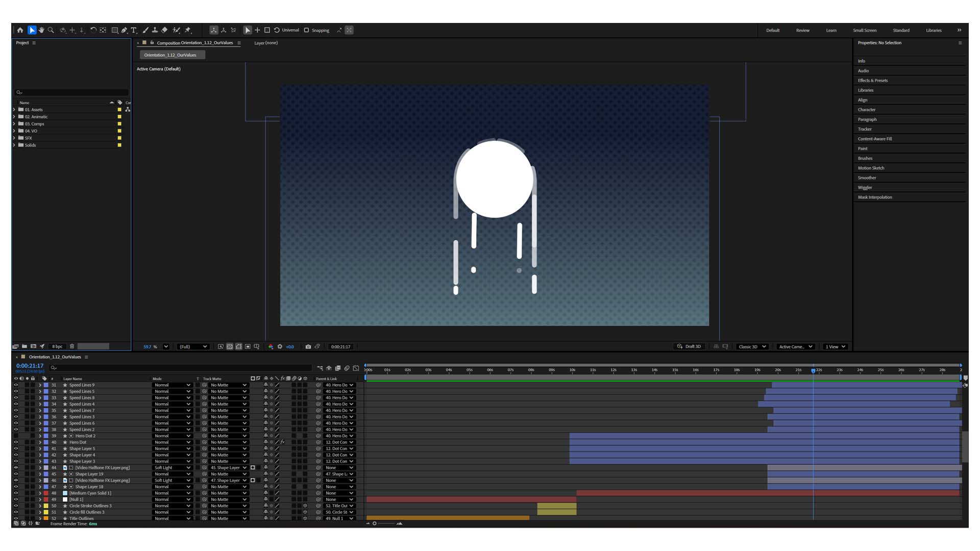Take a snapshot with camera icon
The height and width of the screenshot is (551, 980).
coord(308,346)
